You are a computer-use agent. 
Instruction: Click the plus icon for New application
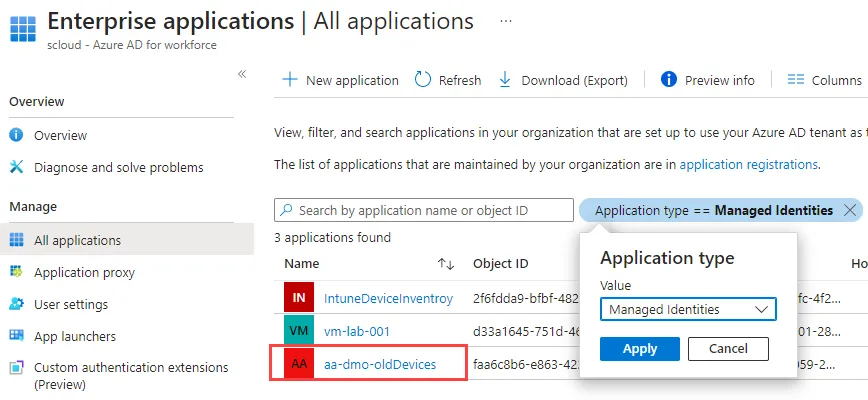click(x=290, y=80)
